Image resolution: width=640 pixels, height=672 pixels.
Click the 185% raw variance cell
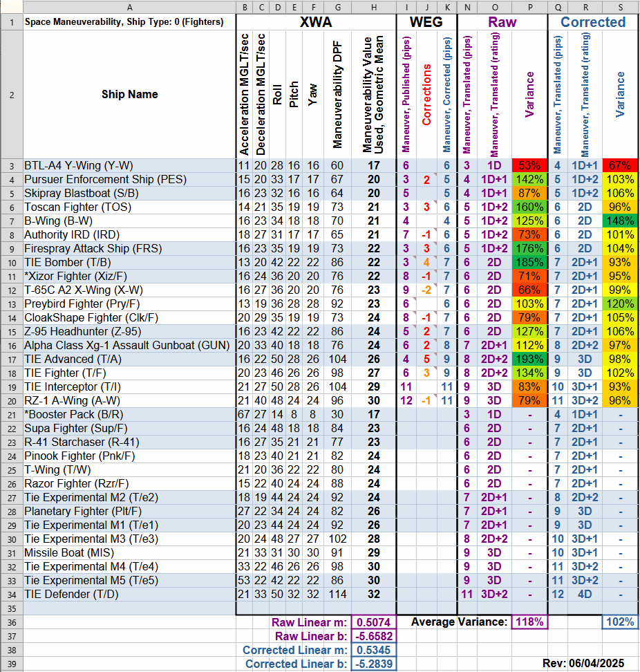529,262
